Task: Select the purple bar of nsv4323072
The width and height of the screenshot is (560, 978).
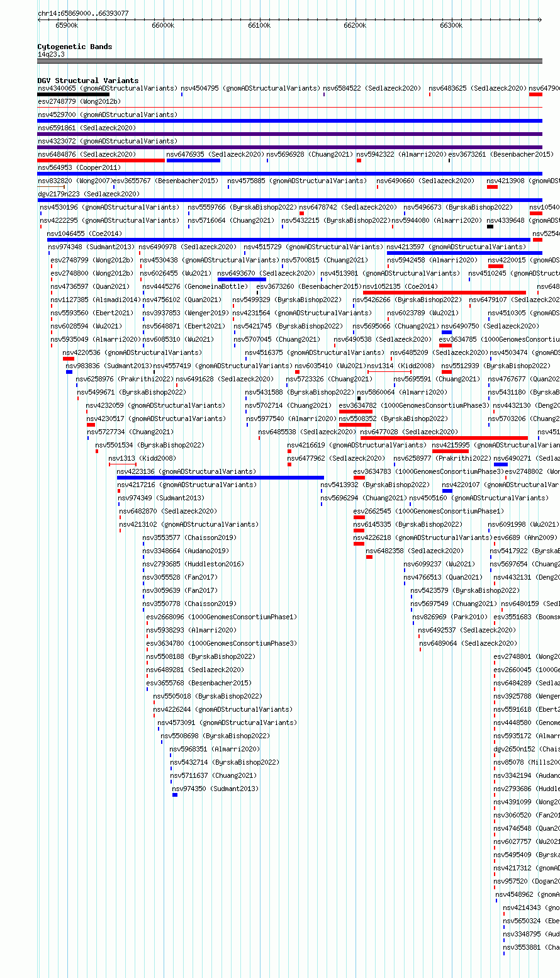Action: pos(289,147)
